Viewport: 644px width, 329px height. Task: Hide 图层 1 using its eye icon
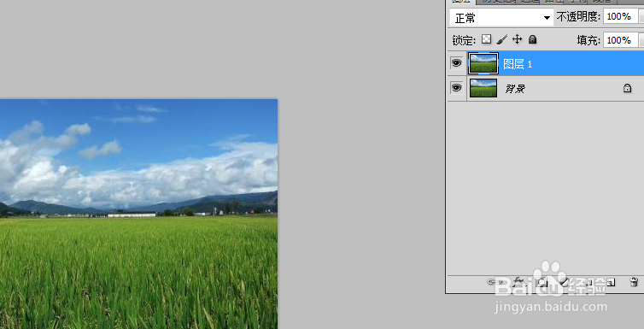pyautogui.click(x=456, y=63)
